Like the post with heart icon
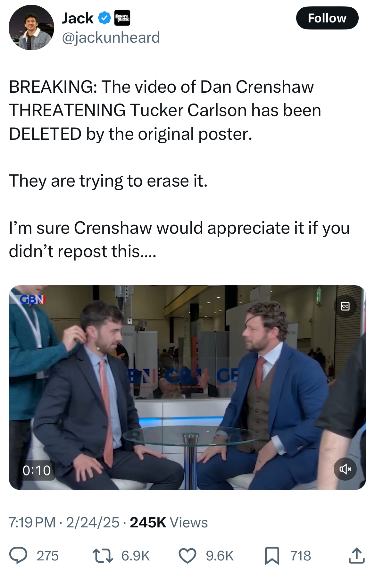 187,556
